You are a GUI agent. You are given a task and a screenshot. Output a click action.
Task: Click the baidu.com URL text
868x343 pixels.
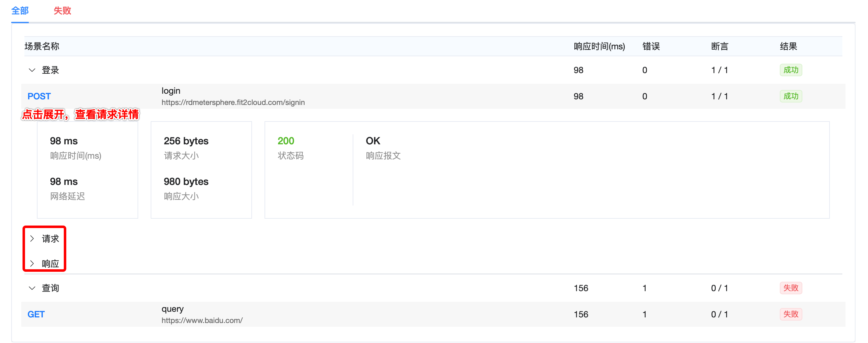202,321
